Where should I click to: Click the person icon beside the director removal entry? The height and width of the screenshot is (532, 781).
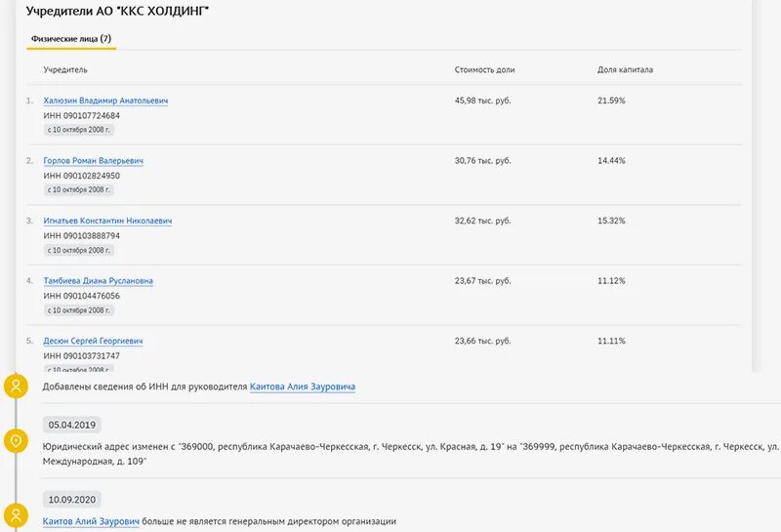click(16, 515)
